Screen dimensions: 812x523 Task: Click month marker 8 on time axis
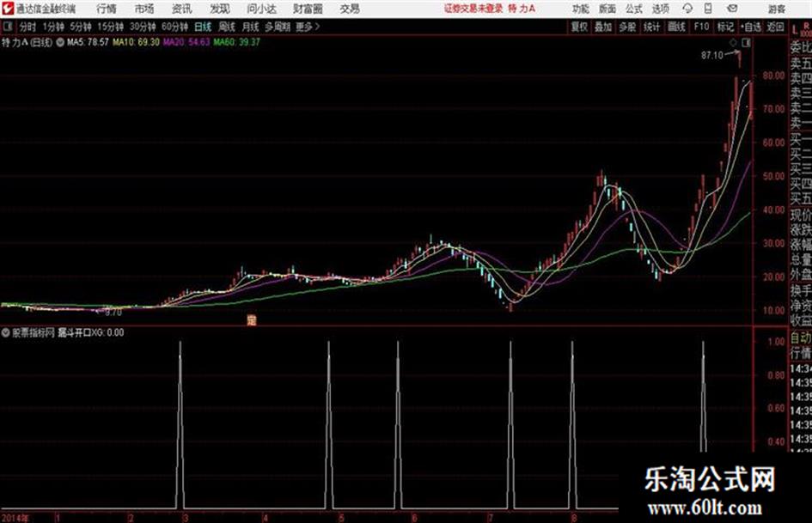click(x=574, y=518)
